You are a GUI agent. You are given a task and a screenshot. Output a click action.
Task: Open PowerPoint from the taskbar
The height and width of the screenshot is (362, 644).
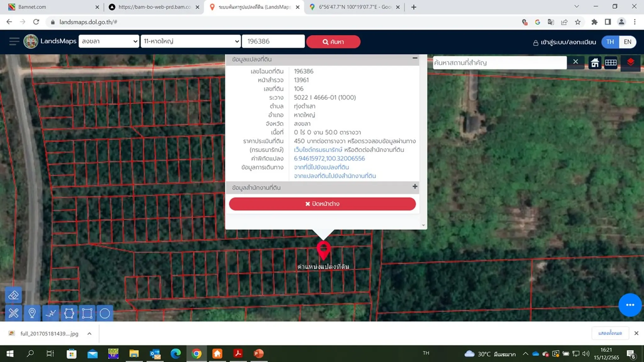click(258, 354)
